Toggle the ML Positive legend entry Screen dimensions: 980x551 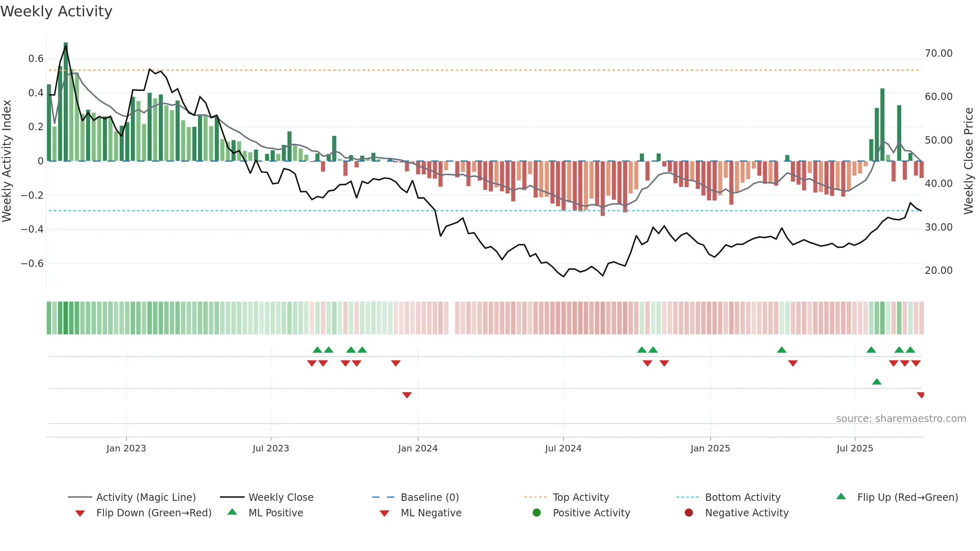[x=265, y=513]
